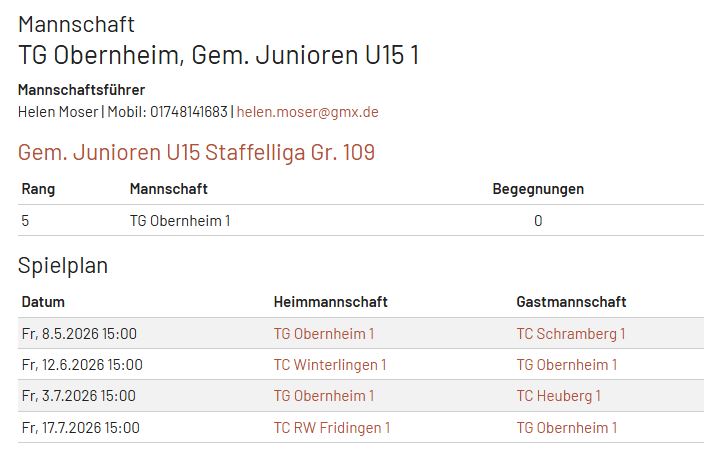Click the date Fr, 17.7.2026 15:00
The height and width of the screenshot is (463, 704).
pyautogui.click(x=80, y=428)
